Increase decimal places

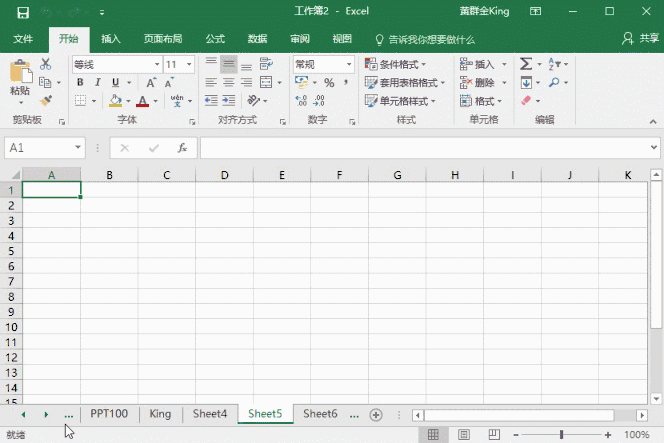tap(301, 101)
